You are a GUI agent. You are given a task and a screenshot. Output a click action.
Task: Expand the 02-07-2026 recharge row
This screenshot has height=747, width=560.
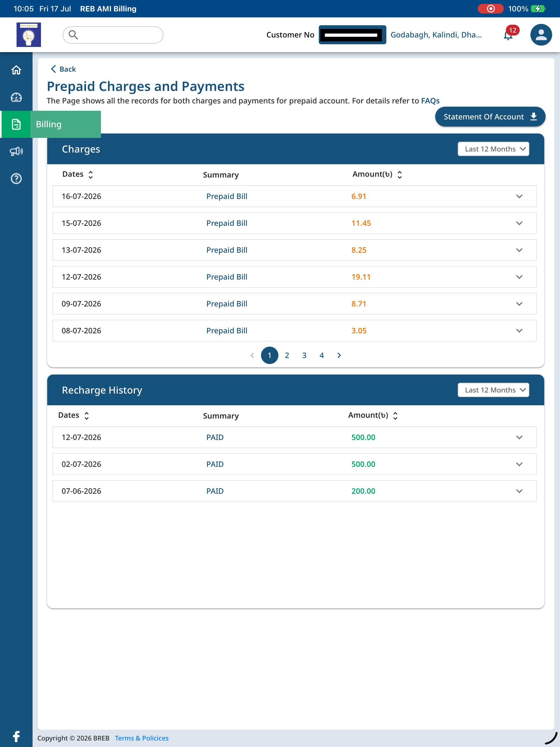point(519,464)
